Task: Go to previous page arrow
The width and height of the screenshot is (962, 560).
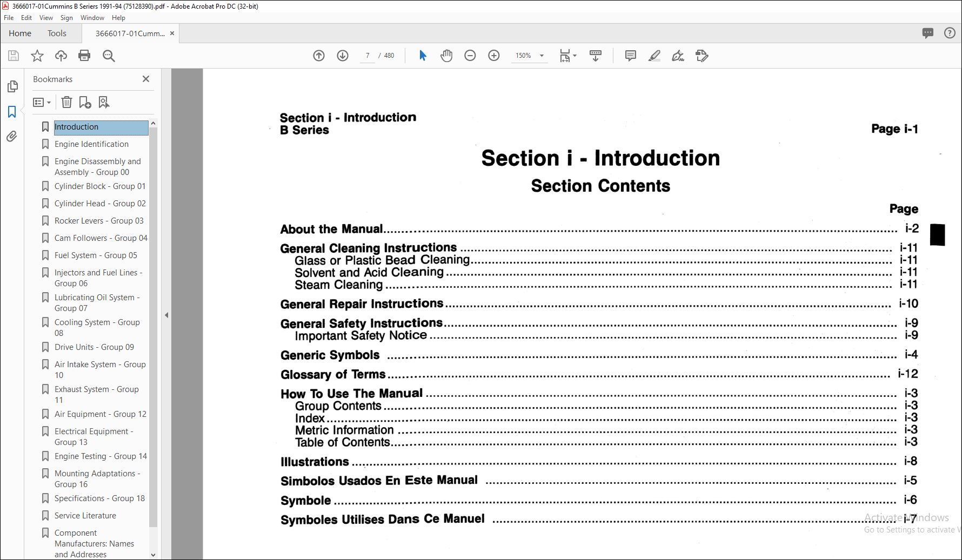Action: tap(319, 56)
